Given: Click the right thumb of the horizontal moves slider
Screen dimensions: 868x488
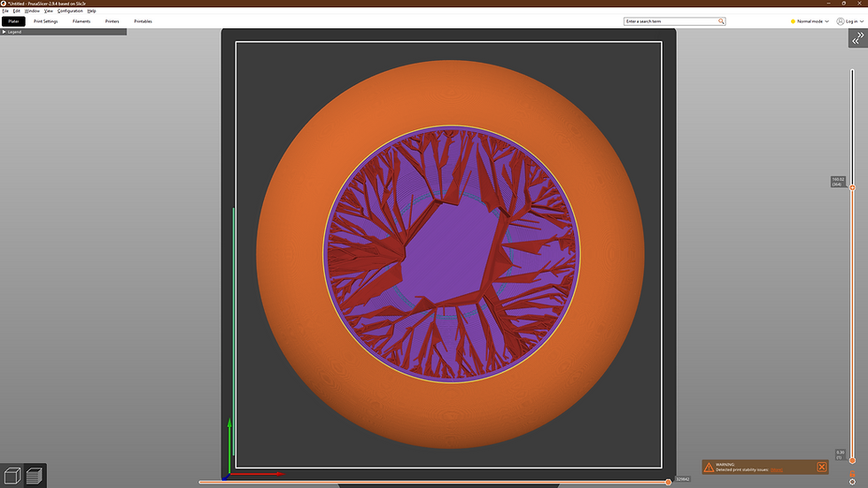Looking at the screenshot, I should [668, 483].
